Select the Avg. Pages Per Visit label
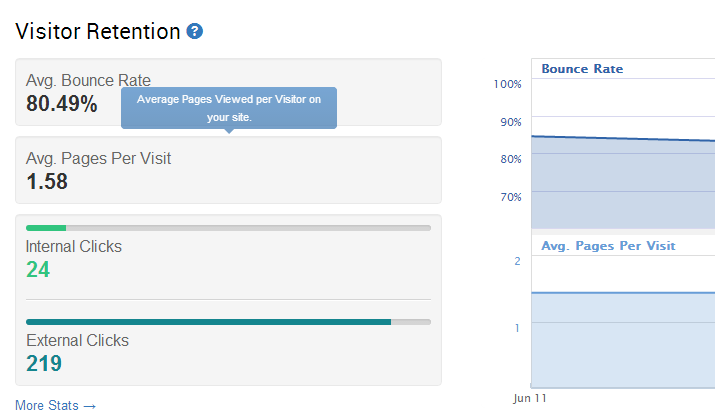This screenshot has width=715, height=419. [x=98, y=158]
